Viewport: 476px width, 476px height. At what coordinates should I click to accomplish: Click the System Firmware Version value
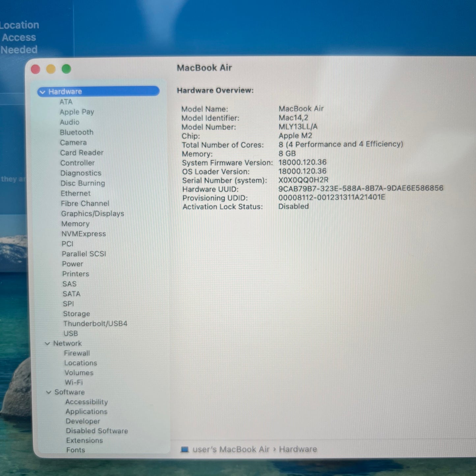pyautogui.click(x=302, y=162)
